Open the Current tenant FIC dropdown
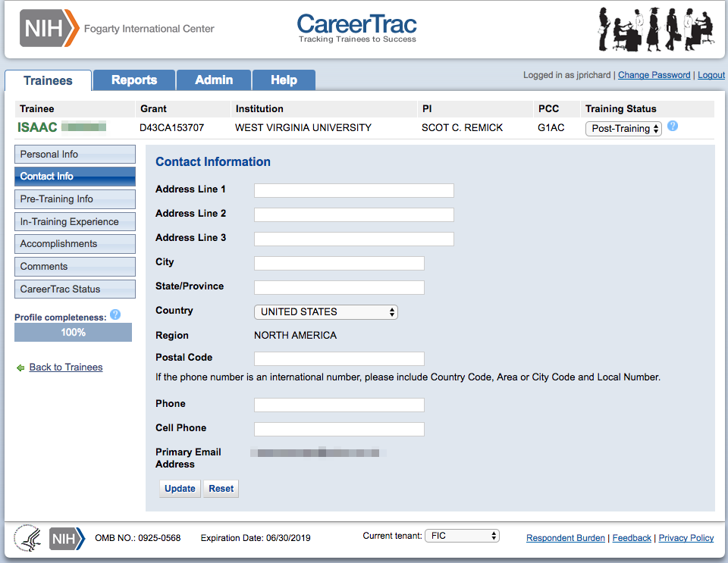 (462, 536)
